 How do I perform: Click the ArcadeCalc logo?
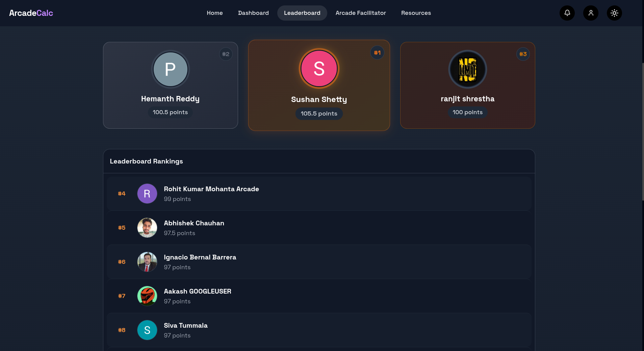(x=31, y=13)
